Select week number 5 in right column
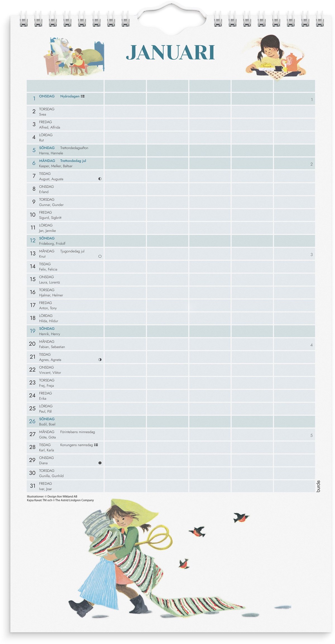This screenshot has height=644, width=335. (312, 435)
